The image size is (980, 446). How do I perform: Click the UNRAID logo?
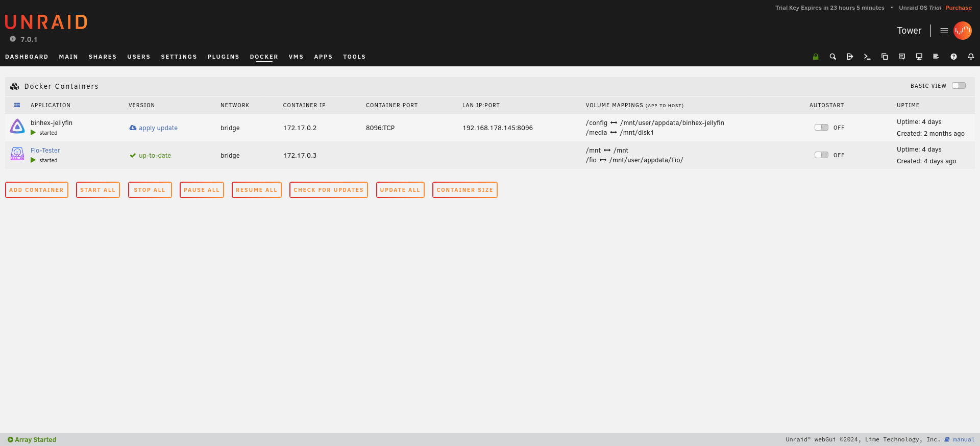[46, 22]
